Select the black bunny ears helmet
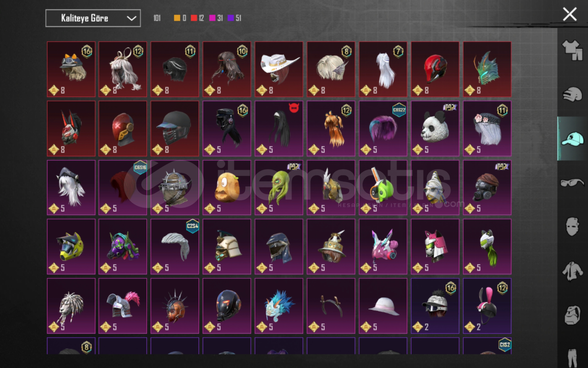 click(487, 306)
